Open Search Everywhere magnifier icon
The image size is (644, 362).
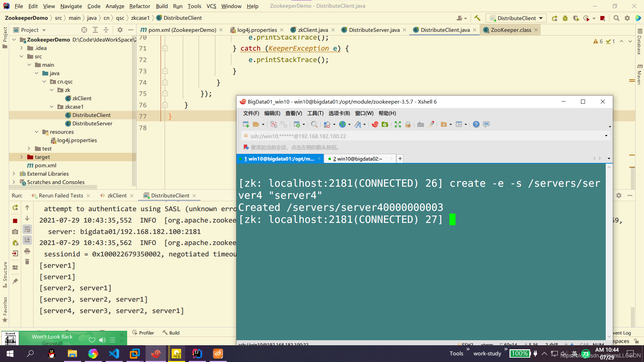pyautogui.click(x=616, y=18)
